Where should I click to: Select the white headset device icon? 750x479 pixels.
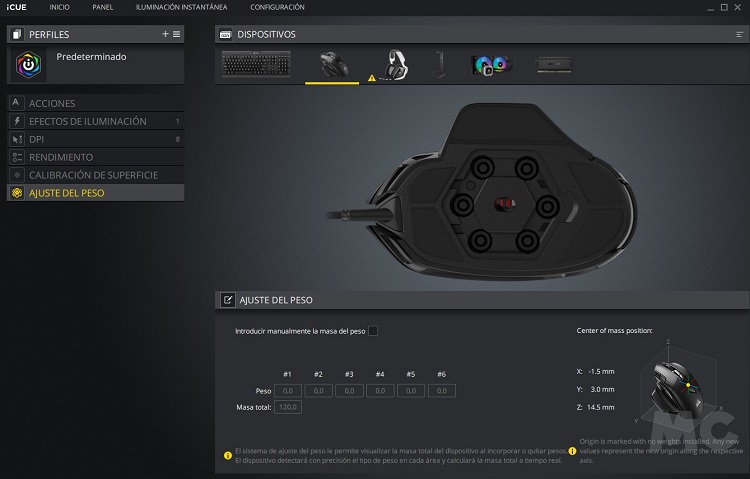pyautogui.click(x=397, y=65)
